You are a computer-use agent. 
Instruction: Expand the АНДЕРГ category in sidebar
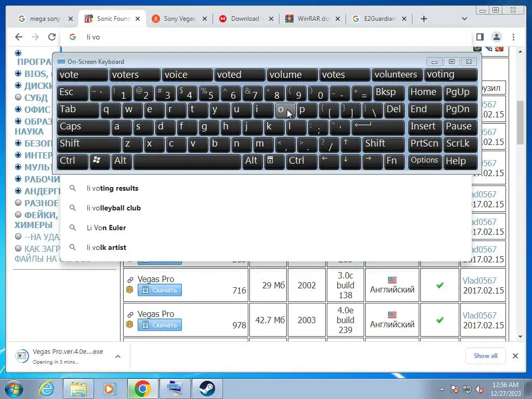[18, 191]
